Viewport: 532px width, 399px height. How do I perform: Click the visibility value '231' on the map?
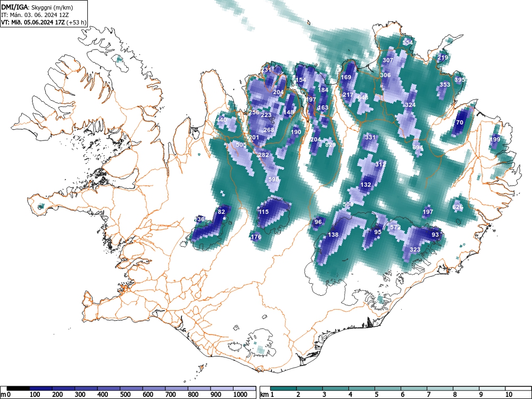coord(267,70)
